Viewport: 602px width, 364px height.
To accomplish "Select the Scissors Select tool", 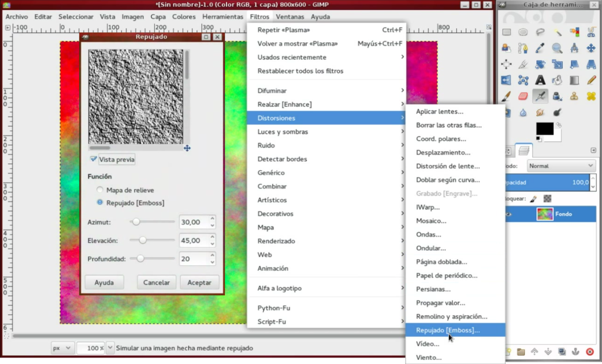I will pyautogui.click(x=591, y=32).
